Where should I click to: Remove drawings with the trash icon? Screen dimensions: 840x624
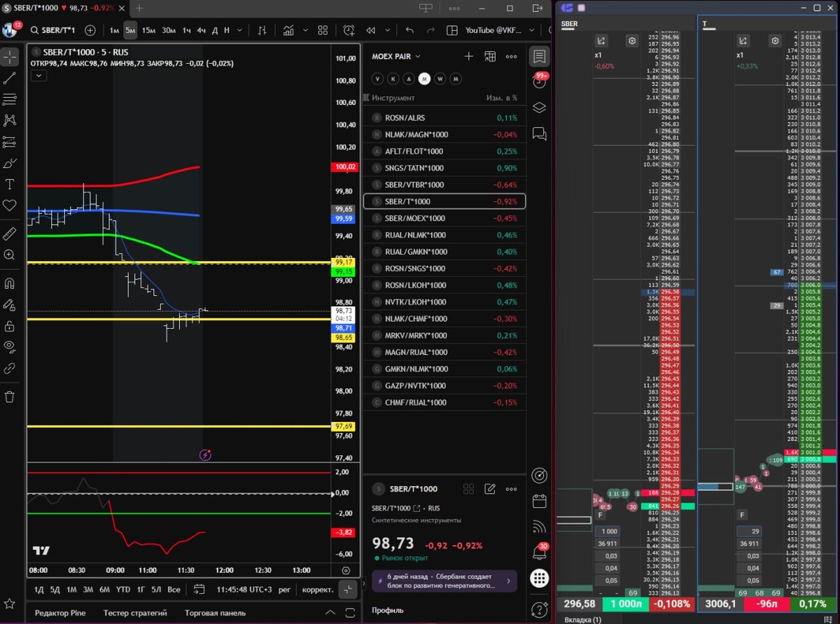point(10,397)
